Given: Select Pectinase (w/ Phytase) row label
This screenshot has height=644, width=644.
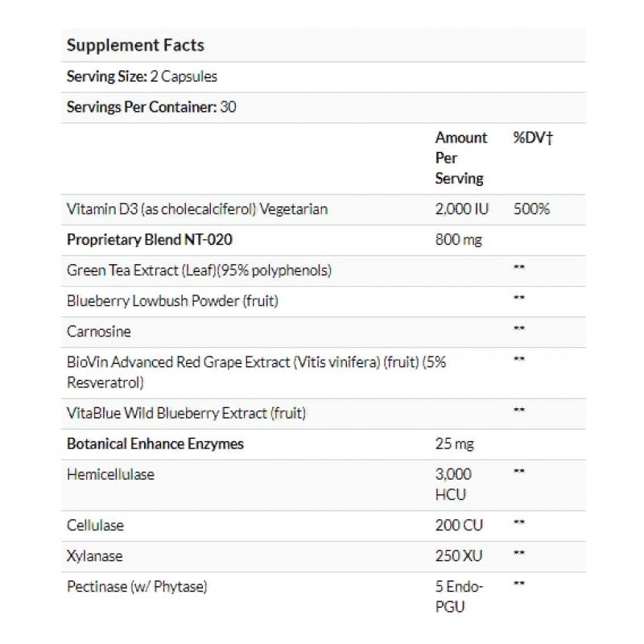Looking at the screenshot, I should pos(137,586).
